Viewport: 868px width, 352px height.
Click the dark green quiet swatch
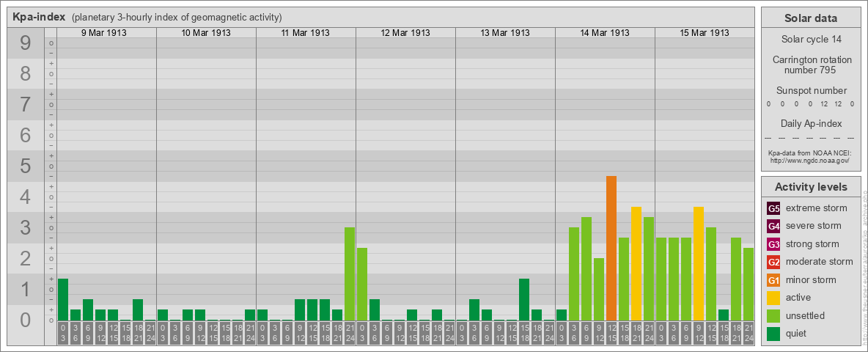tap(773, 333)
